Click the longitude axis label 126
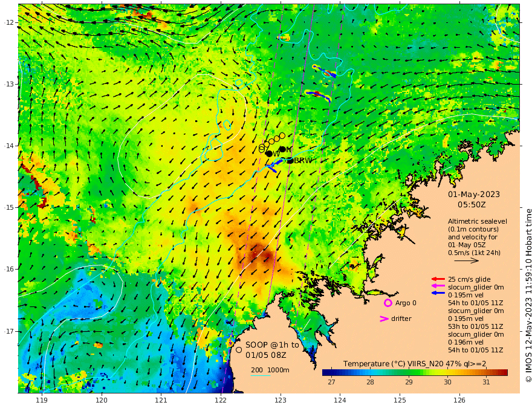532x411 pixels. tap(459, 400)
